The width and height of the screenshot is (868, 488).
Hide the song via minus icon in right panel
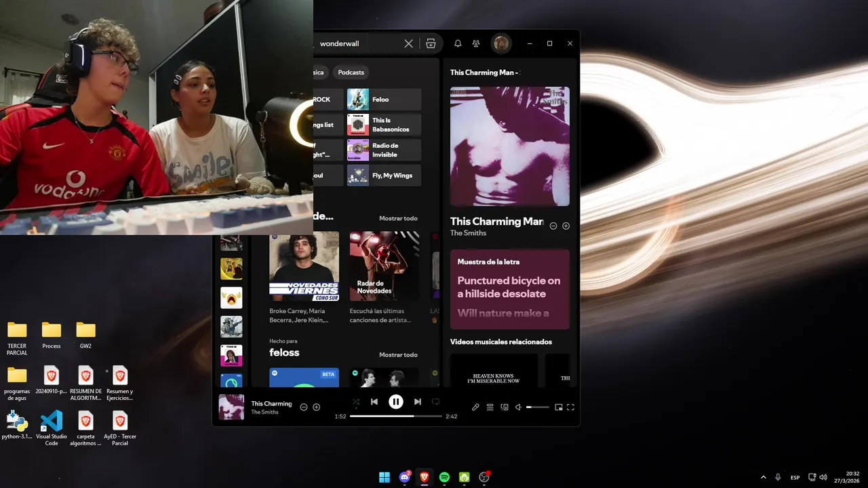point(553,226)
